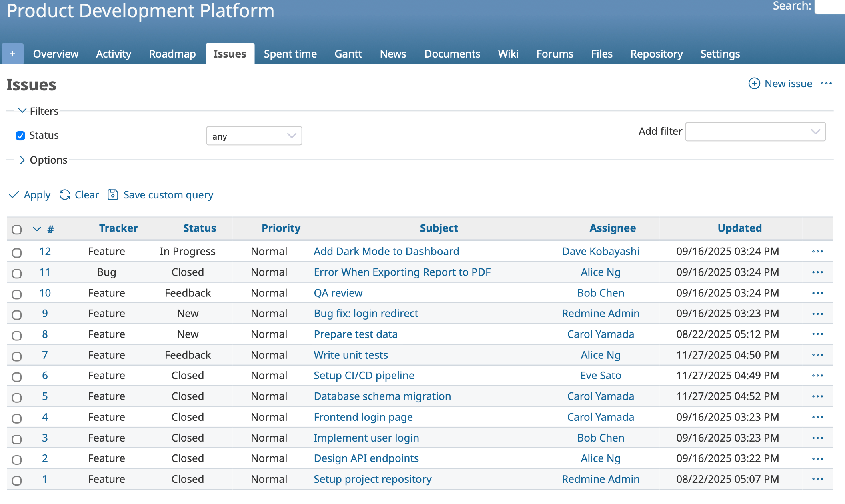Screen dimensions: 845x504
Task: Sort issues by the Updated column header
Action: [x=739, y=228]
